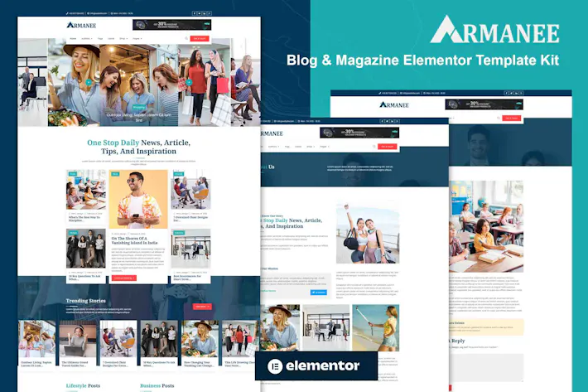Image resolution: width=588 pixels, height=392 pixels.
Task: Open trending thumbnail of woman cheering at laptop
Action: tap(78, 339)
